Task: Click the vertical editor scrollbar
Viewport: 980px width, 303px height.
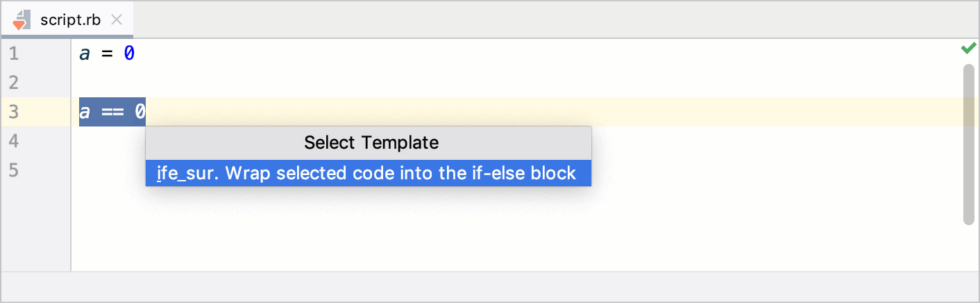Action: click(x=968, y=145)
